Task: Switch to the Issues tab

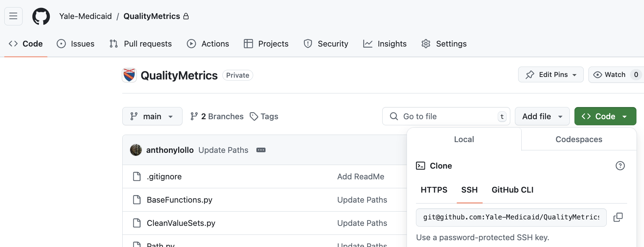Action: 76,44
